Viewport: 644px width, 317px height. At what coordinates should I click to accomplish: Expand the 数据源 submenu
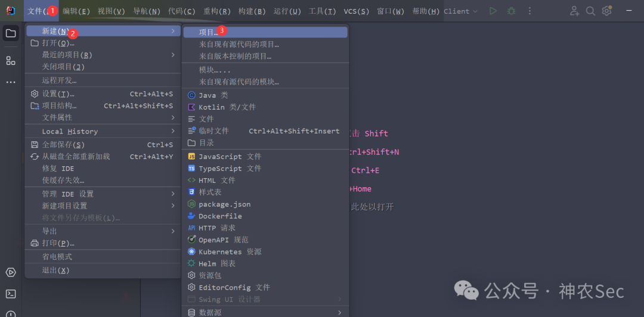point(265,313)
